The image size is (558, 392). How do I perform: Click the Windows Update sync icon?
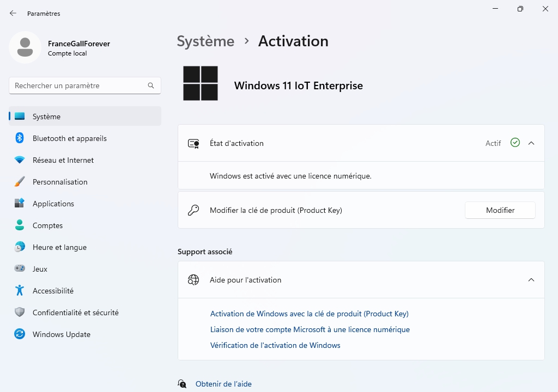click(20, 334)
